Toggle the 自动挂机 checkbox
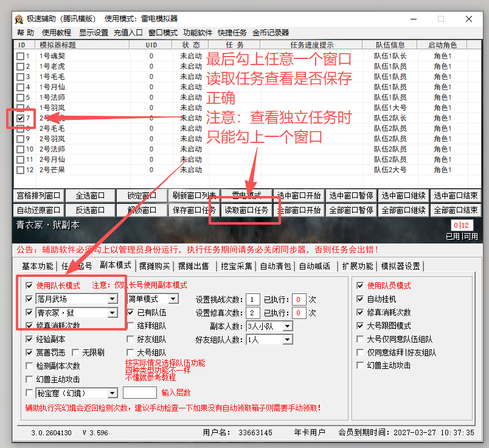The image size is (489, 448). click(x=360, y=299)
